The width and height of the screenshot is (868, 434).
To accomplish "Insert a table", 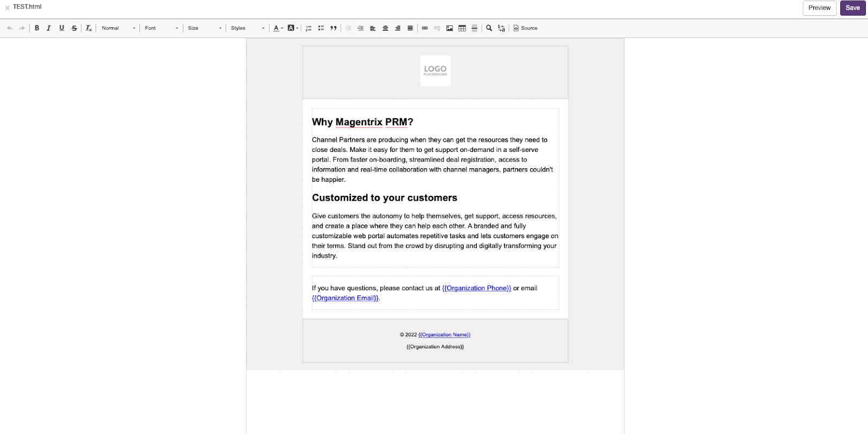I will point(462,28).
